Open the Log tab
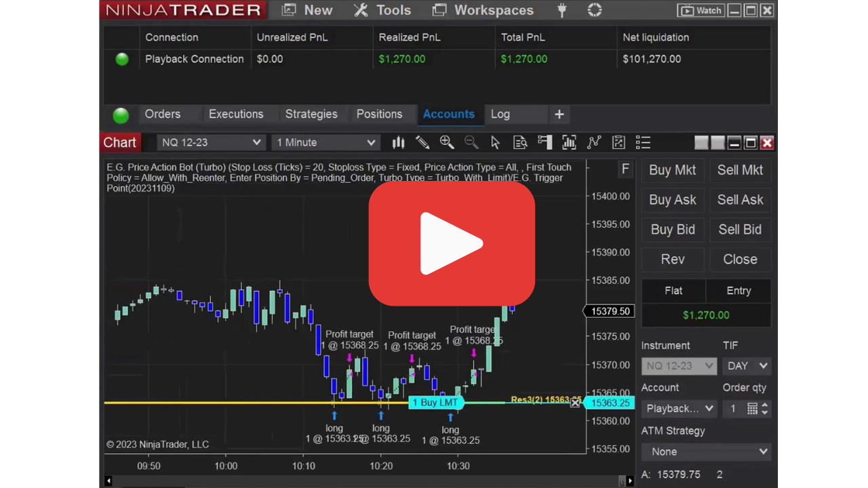868x488 pixels. pyautogui.click(x=500, y=114)
